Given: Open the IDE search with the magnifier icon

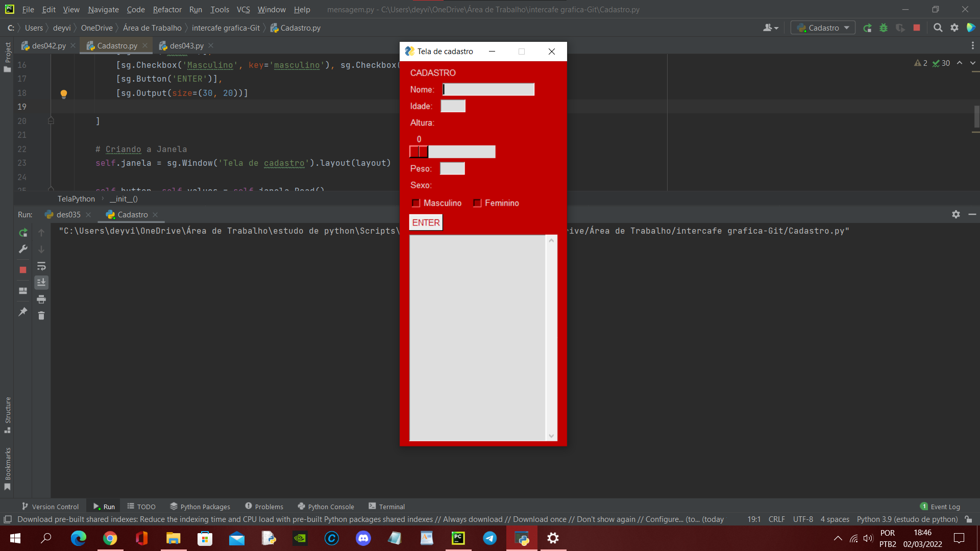Looking at the screenshot, I should pos(938,28).
